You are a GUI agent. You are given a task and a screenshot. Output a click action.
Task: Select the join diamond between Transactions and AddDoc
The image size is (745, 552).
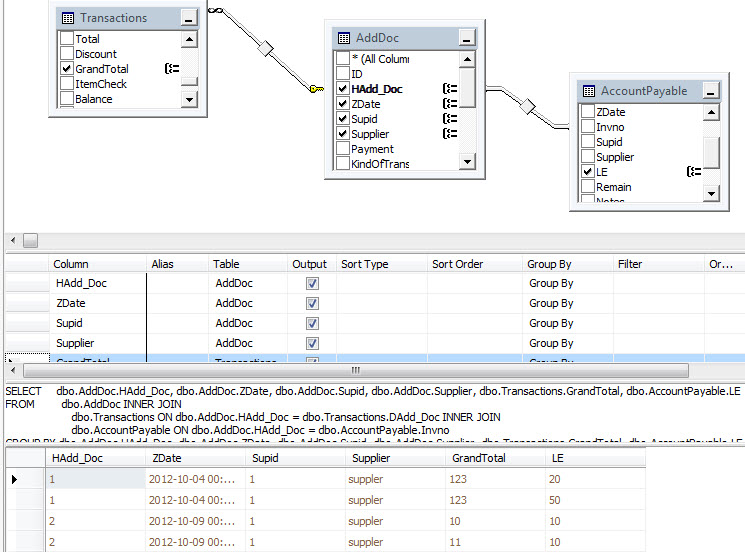(x=265, y=48)
